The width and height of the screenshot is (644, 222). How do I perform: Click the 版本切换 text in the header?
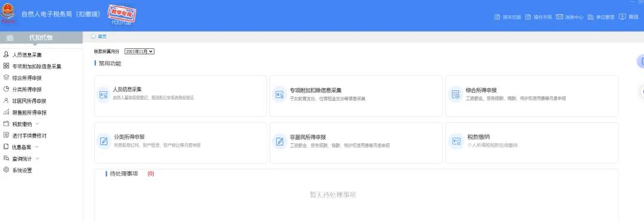[512, 17]
